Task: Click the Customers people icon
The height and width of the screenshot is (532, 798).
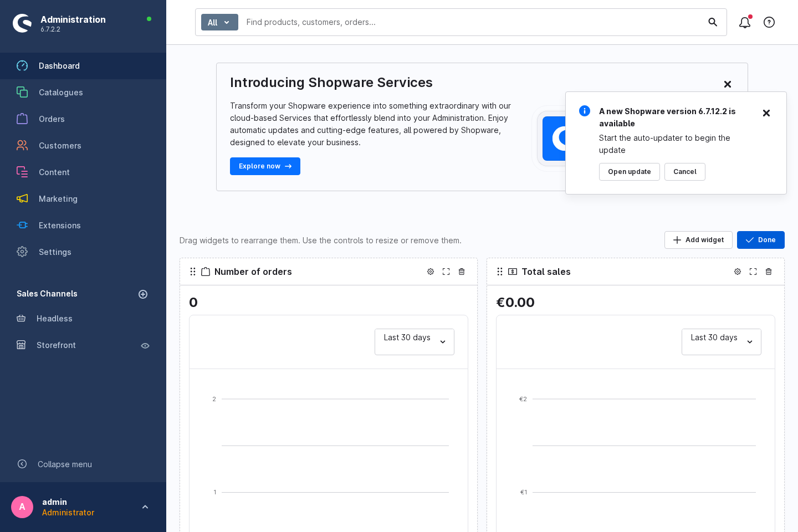Action: coord(22,146)
